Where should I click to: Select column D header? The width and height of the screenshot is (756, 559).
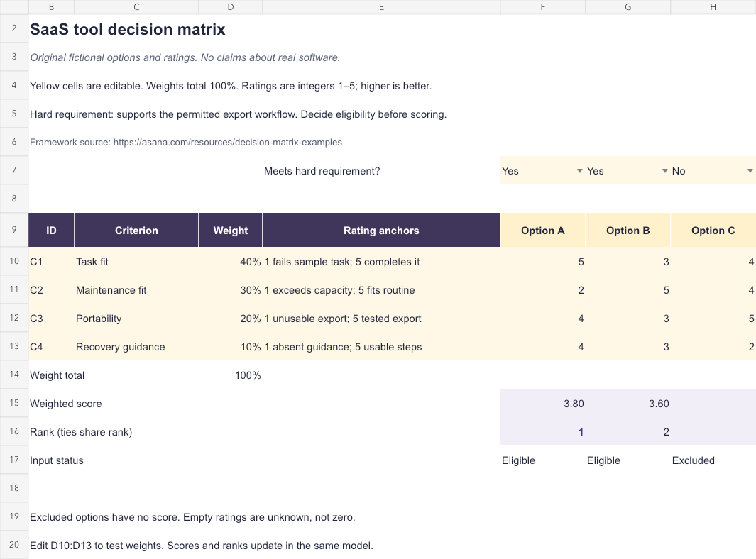click(231, 7)
